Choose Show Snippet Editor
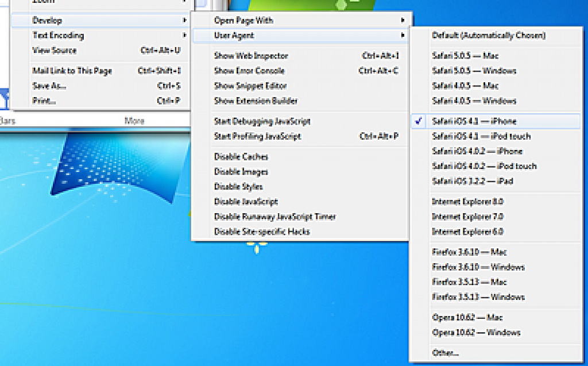This screenshot has width=588, height=366. click(300, 86)
